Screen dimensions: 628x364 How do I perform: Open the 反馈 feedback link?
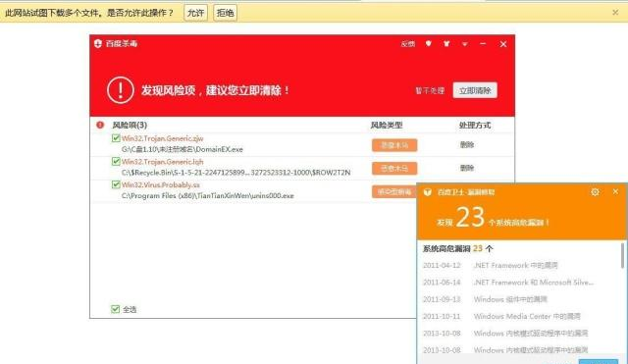408,44
